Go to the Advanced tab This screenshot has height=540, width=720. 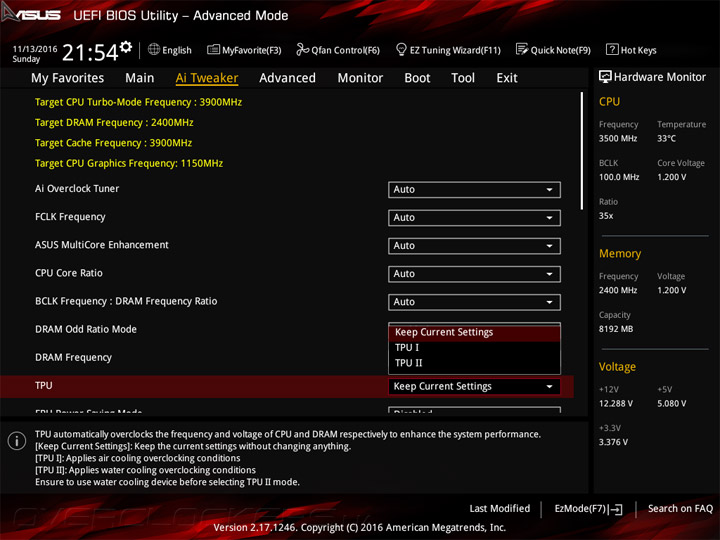[x=287, y=78]
